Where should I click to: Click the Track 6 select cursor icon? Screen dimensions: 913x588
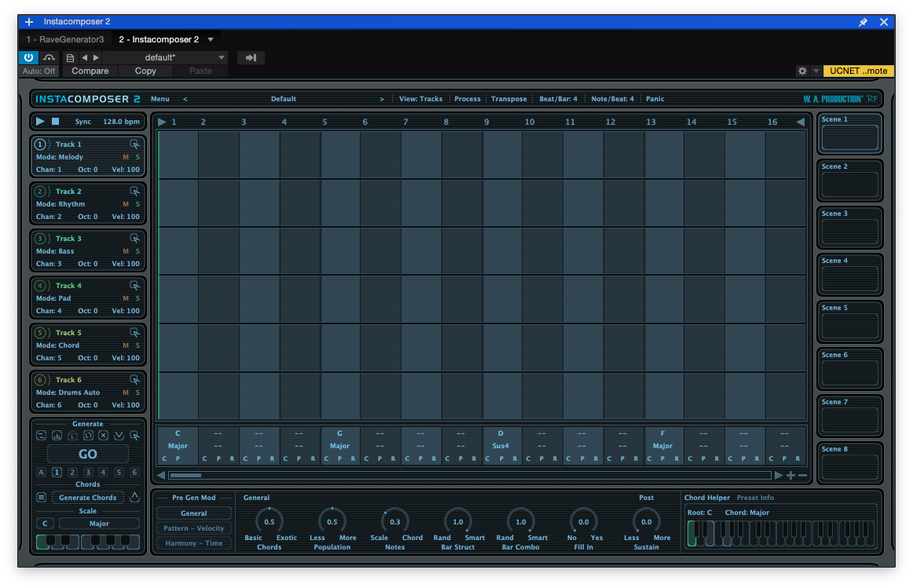click(x=134, y=380)
